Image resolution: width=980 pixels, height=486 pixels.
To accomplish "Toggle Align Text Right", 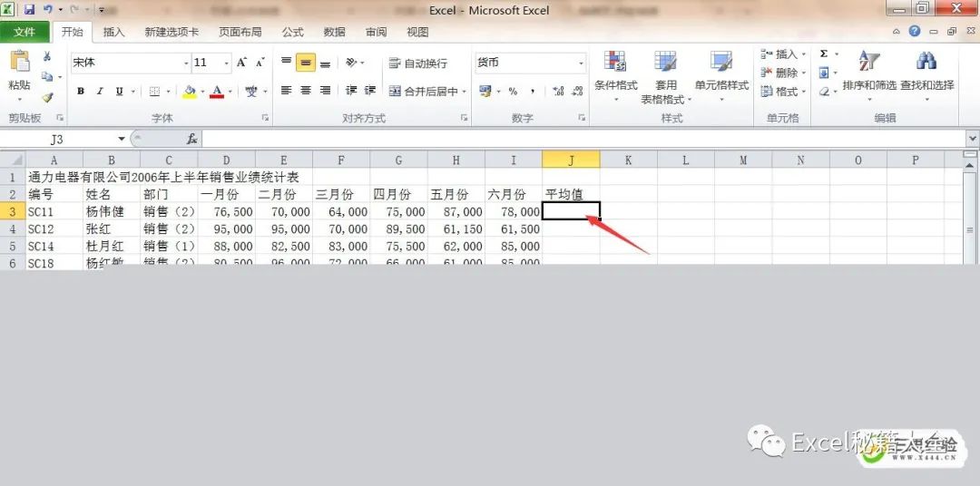I will point(325,91).
